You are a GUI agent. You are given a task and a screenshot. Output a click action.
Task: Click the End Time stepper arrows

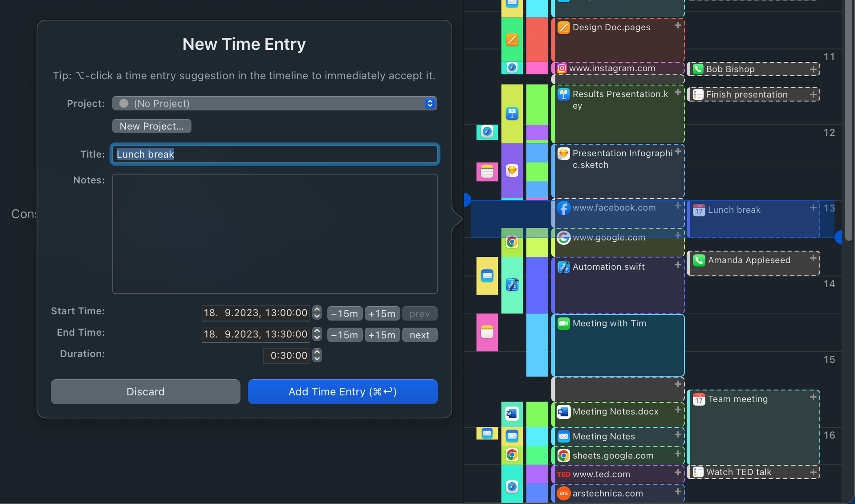(x=317, y=334)
